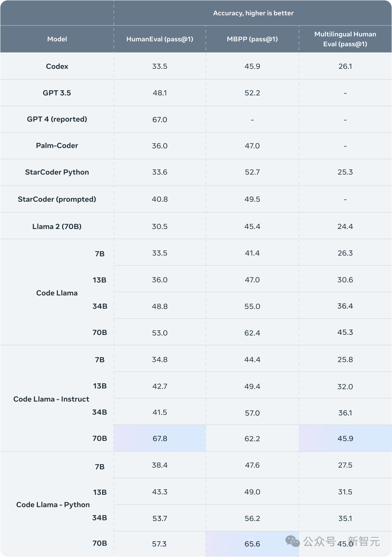Select the "GPT 4 (reported)" row label

pos(57,119)
